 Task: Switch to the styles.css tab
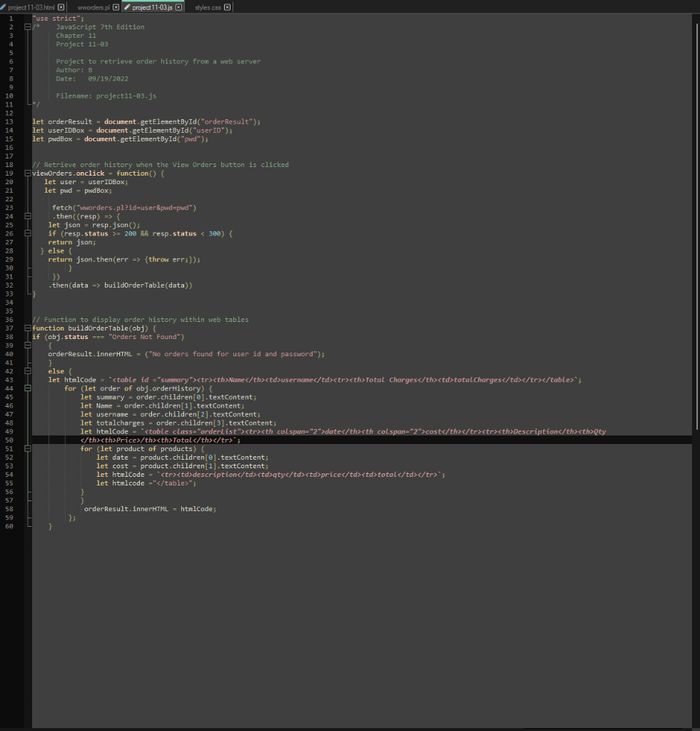tap(207, 7)
